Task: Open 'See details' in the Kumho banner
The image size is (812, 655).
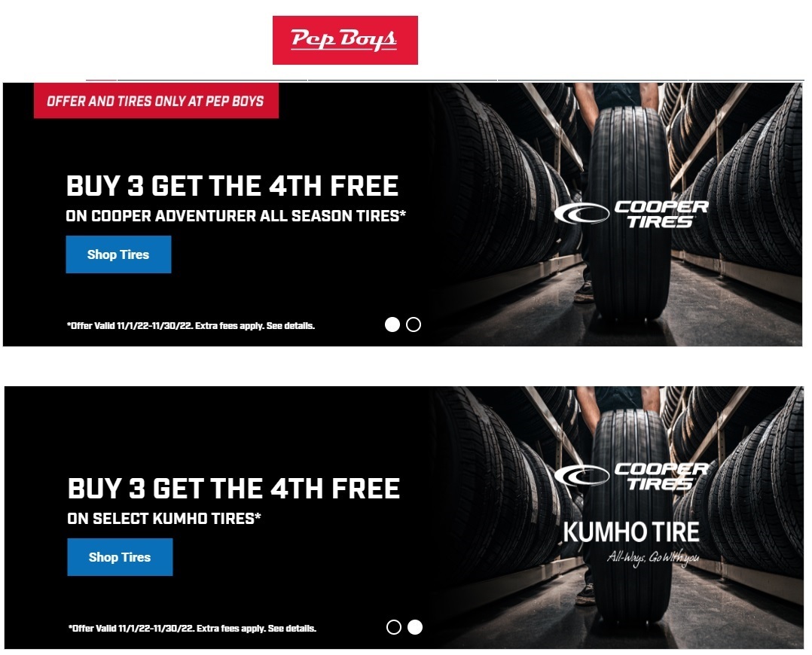Action: coord(292,628)
